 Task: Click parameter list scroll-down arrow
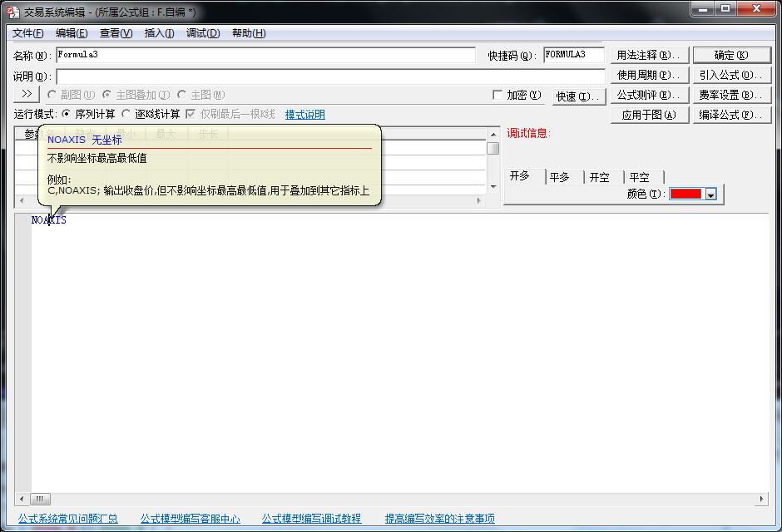pyautogui.click(x=493, y=187)
